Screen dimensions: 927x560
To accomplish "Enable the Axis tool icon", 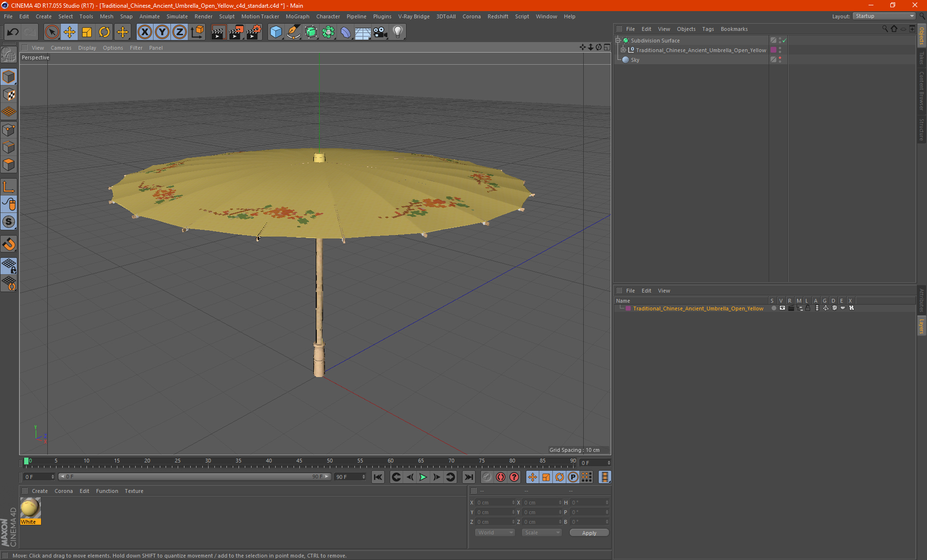I will click(9, 187).
